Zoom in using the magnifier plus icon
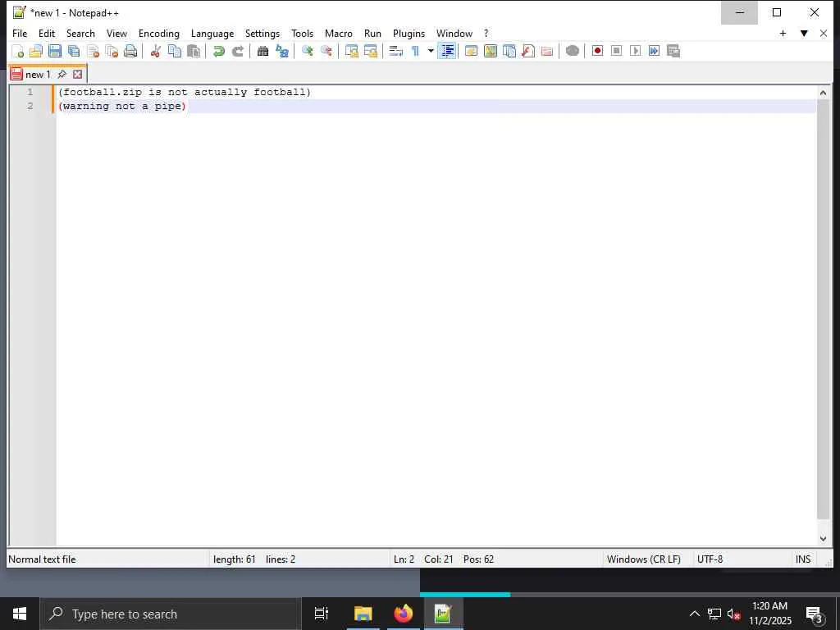 pos(308,51)
